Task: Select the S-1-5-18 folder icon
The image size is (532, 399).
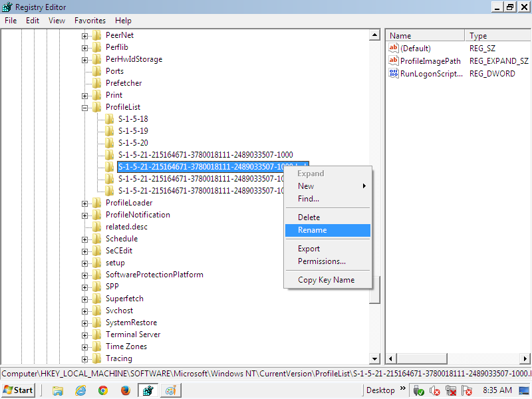Action: point(110,119)
